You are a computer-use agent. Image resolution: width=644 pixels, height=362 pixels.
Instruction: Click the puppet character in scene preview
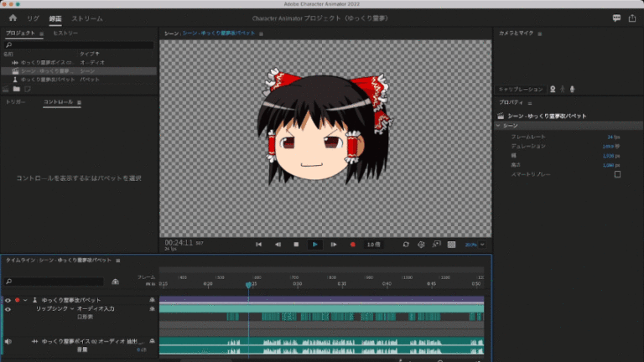[325, 127]
